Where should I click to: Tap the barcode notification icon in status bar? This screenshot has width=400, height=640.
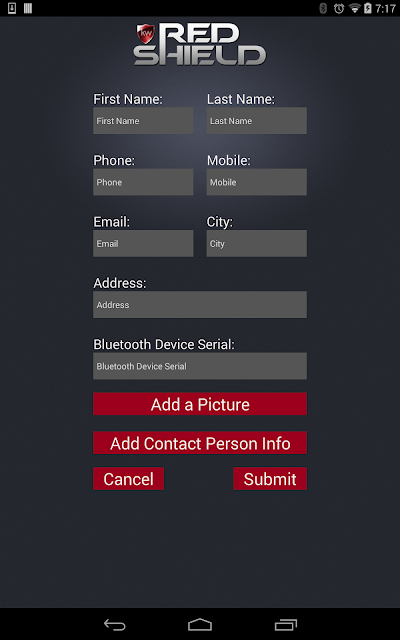(x=28, y=8)
